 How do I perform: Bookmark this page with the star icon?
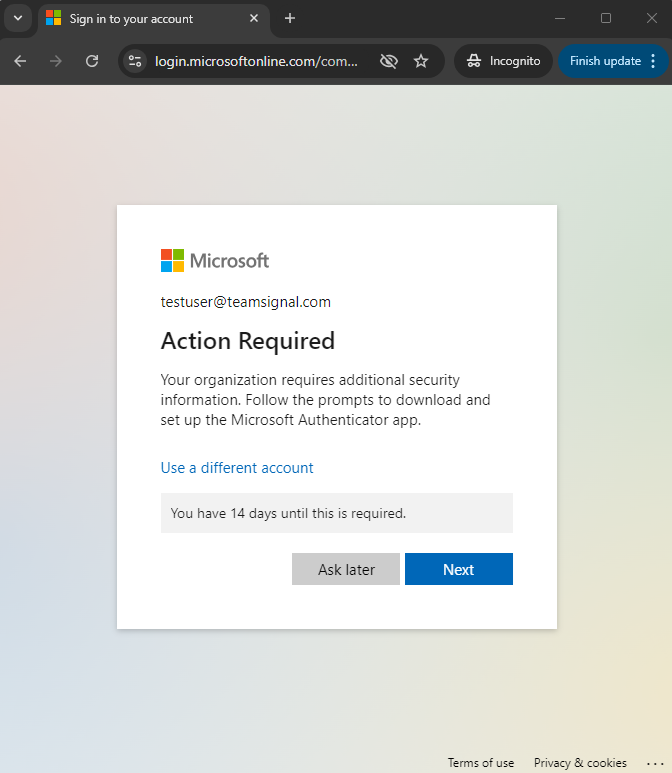421,61
